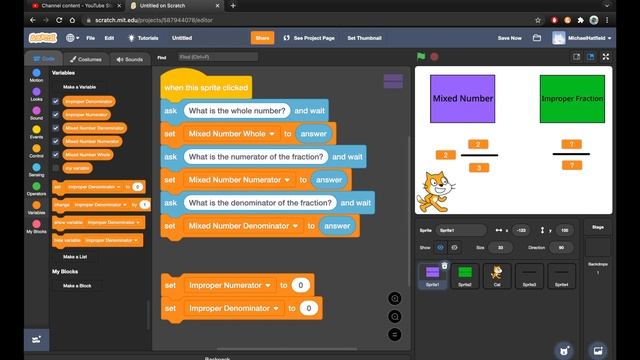
Task: Toggle Mixed Number Denominator checkbox
Action: 56,128
